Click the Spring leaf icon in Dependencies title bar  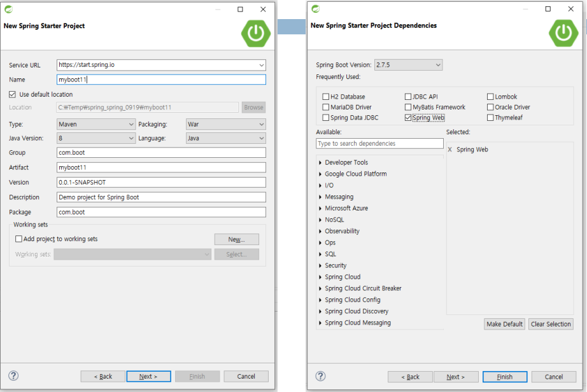(x=316, y=9)
